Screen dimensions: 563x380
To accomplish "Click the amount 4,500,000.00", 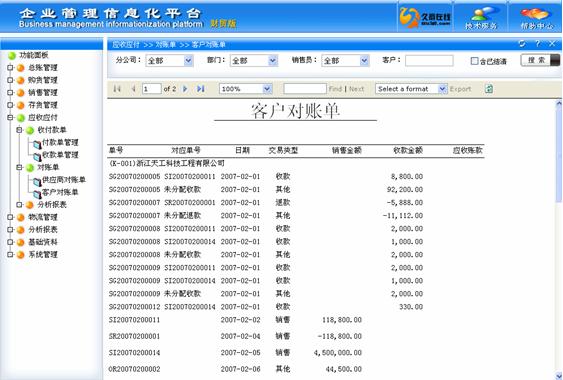I will [338, 353].
